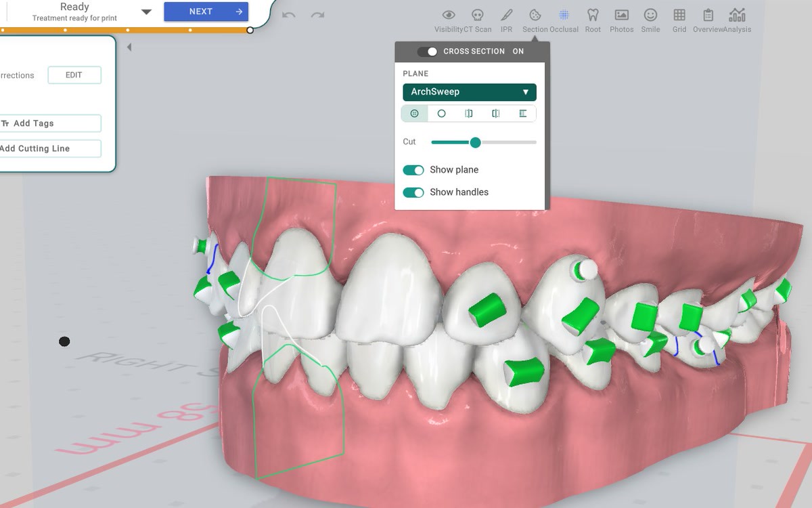
Task: Click the last stage marker on progress bar
Action: pos(250,30)
